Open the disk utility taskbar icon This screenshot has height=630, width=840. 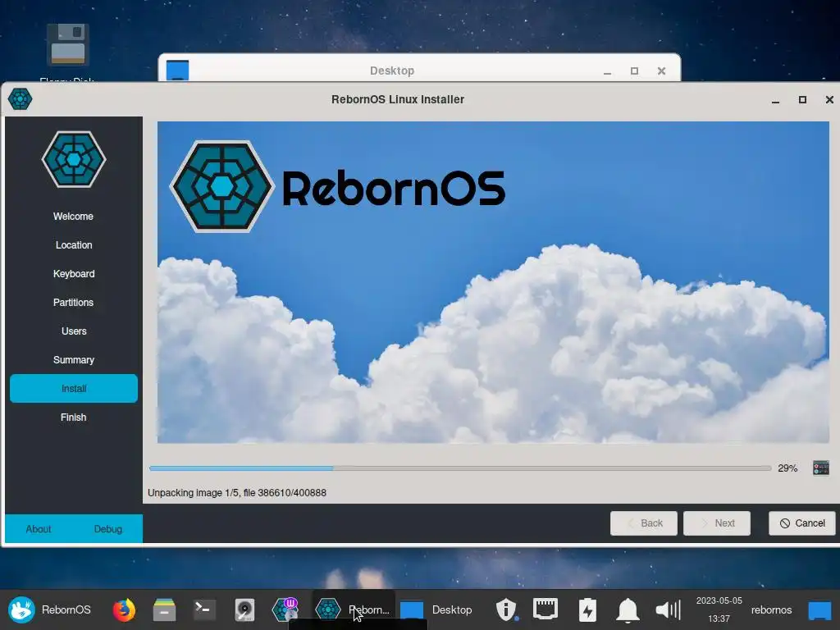pyautogui.click(x=244, y=609)
